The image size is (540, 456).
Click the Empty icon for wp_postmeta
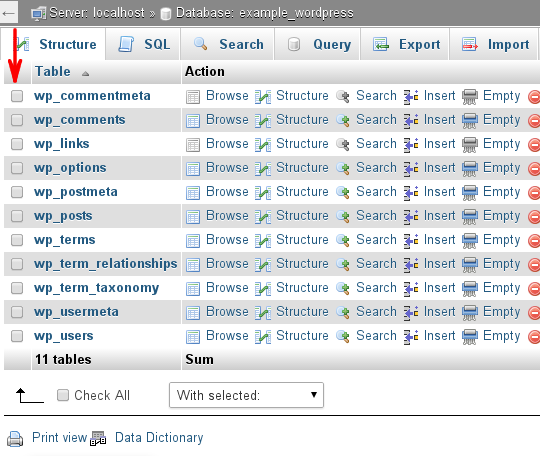(x=470, y=193)
